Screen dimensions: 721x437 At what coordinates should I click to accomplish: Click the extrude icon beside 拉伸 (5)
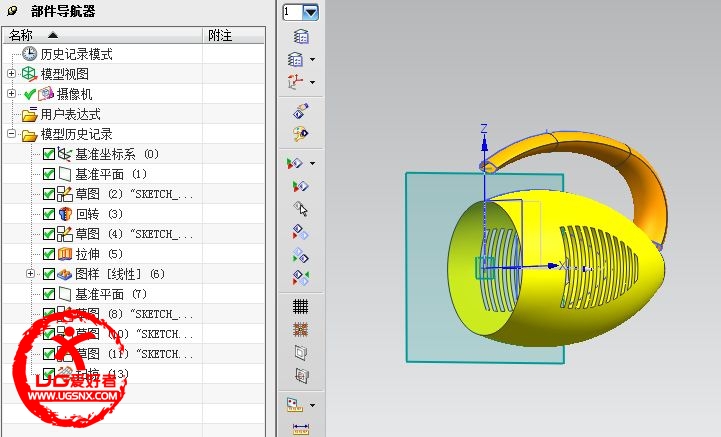[65, 254]
